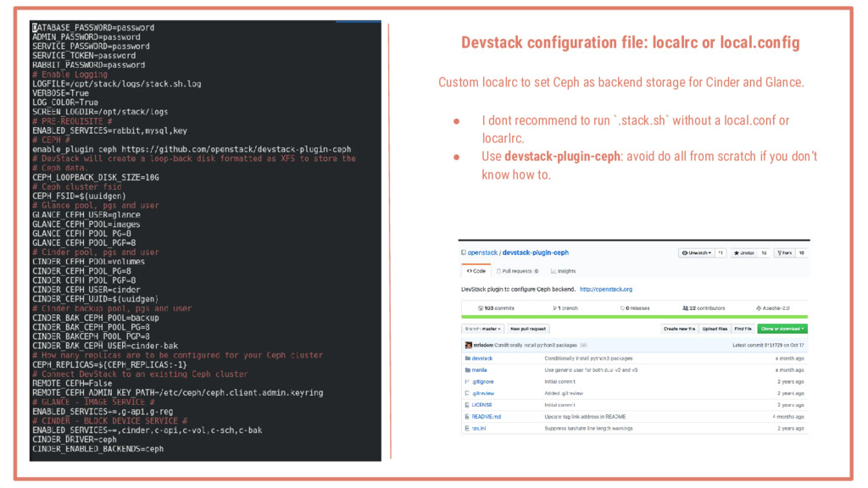The height and width of the screenshot is (488, 868).
Task: Click Find file button
Action: pos(743,329)
